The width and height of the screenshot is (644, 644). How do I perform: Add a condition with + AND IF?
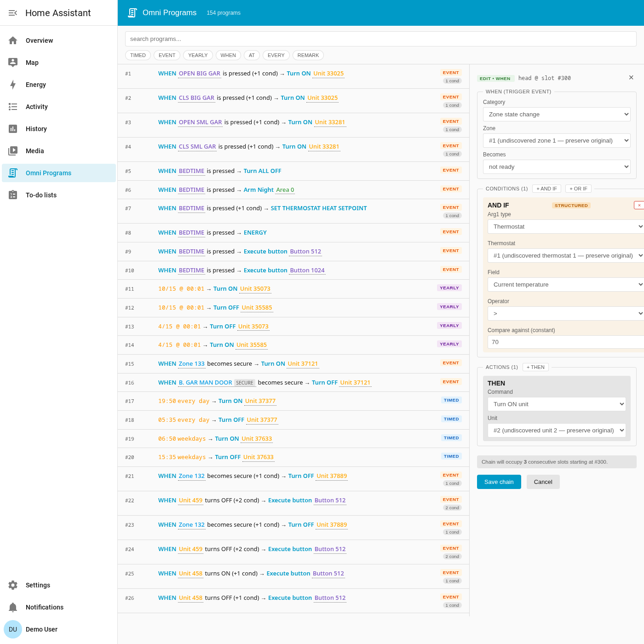click(546, 189)
